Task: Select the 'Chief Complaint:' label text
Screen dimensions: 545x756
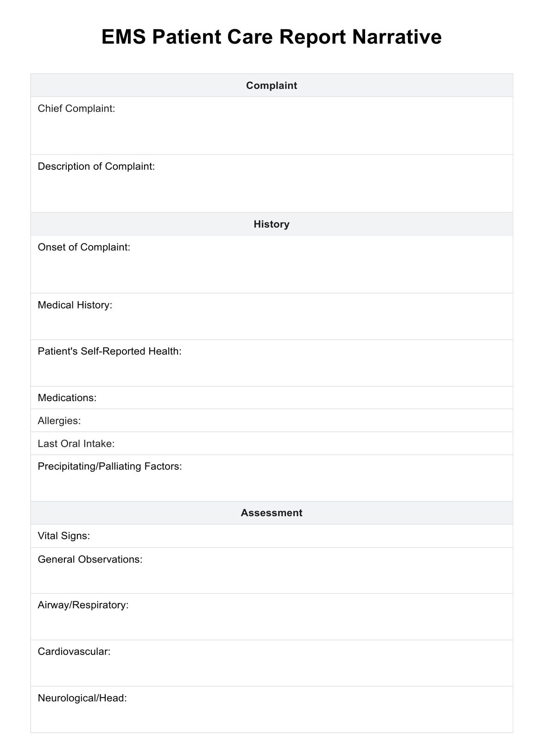Action: click(76, 109)
